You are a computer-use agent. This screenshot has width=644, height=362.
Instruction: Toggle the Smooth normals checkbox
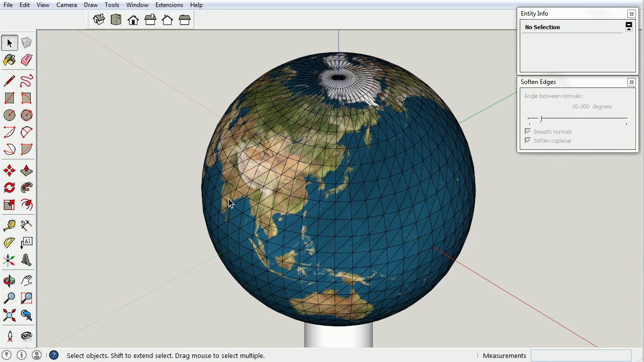528,132
